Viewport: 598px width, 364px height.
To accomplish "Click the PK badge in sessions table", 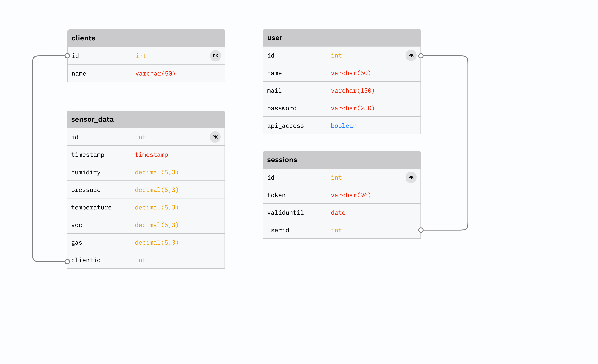I will click(411, 177).
